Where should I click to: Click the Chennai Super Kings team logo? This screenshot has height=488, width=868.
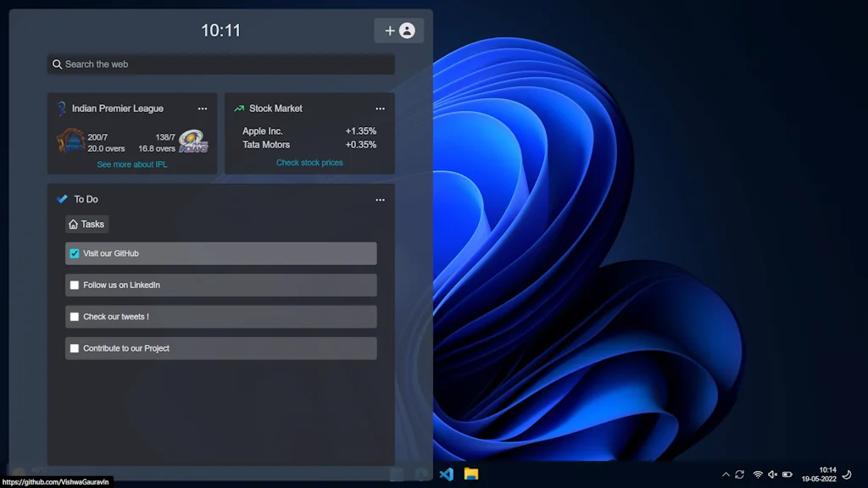70,141
